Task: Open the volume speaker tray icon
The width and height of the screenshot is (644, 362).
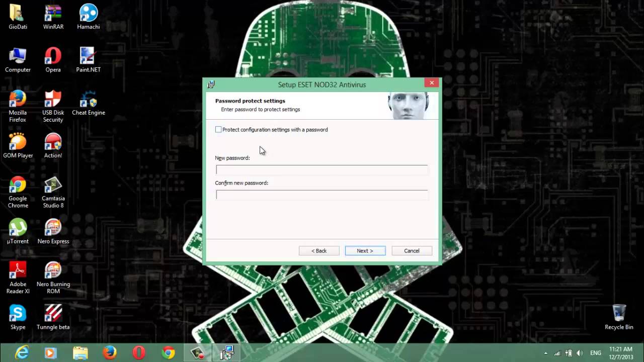Action: pyautogui.click(x=580, y=353)
